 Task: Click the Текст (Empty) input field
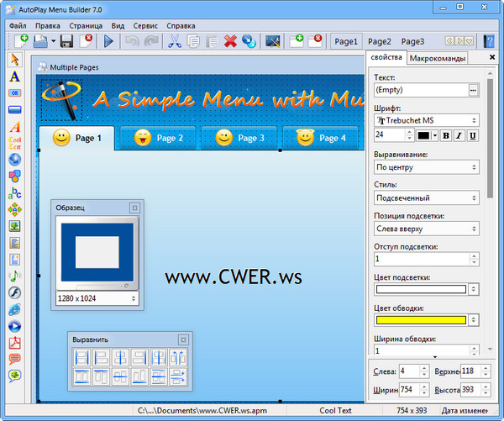(x=422, y=90)
